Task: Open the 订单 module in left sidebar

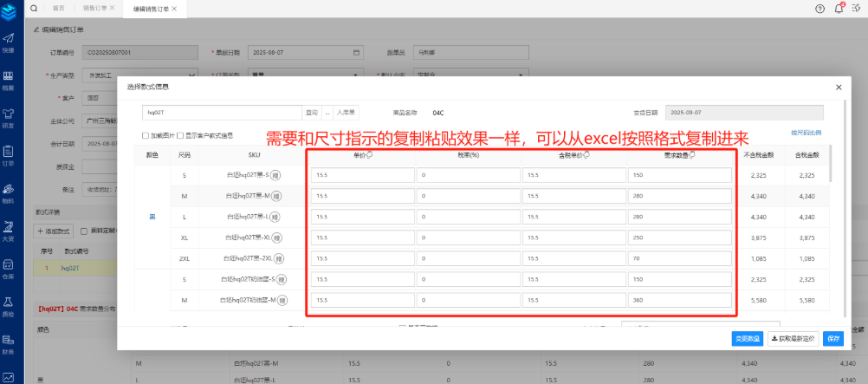Action: click(8, 154)
